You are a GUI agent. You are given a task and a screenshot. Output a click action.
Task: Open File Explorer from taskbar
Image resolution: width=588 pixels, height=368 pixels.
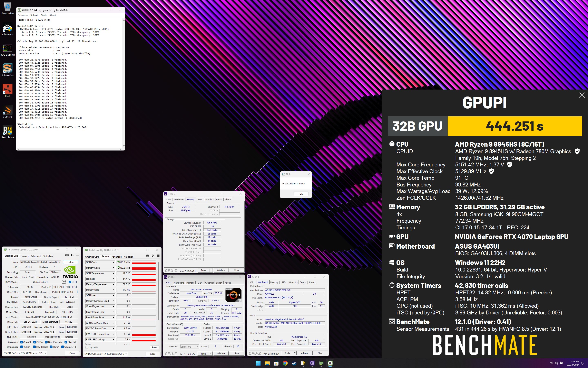(x=267, y=363)
